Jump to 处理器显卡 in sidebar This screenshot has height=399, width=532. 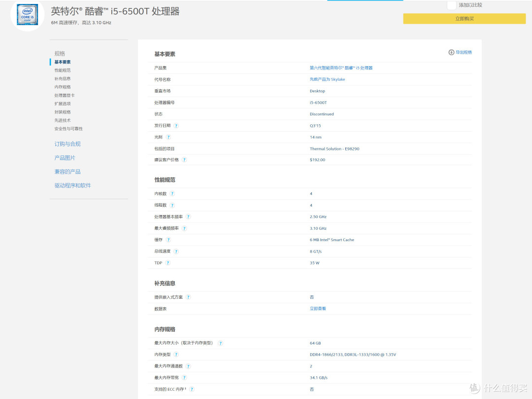coord(65,95)
